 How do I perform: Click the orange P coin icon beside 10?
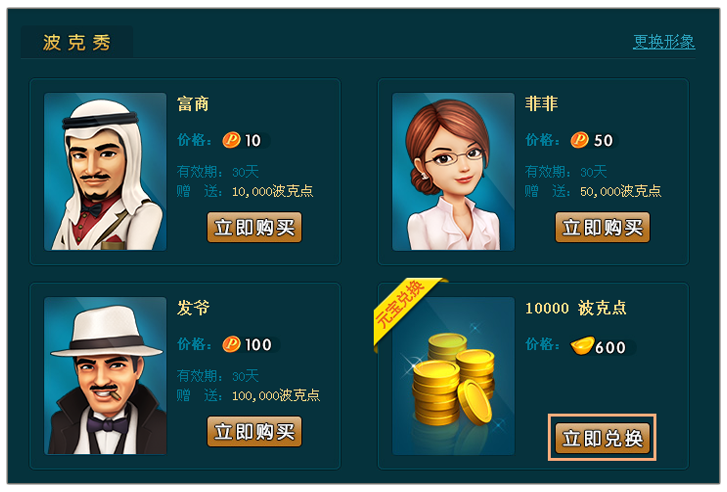pos(231,140)
